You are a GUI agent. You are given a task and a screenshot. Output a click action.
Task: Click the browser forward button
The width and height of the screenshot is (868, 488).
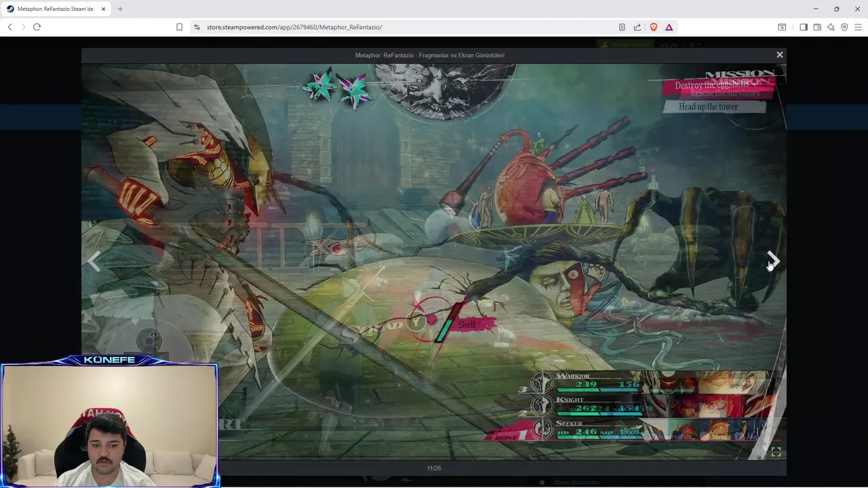click(x=23, y=27)
